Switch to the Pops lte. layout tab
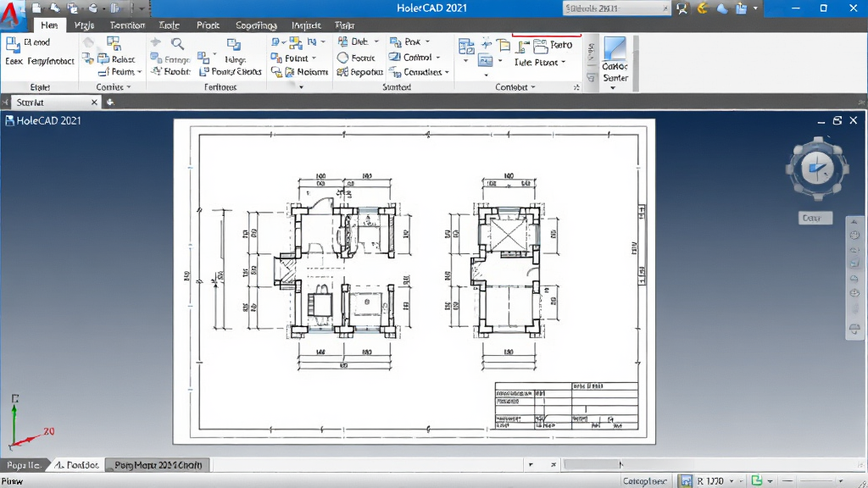 pos(25,465)
